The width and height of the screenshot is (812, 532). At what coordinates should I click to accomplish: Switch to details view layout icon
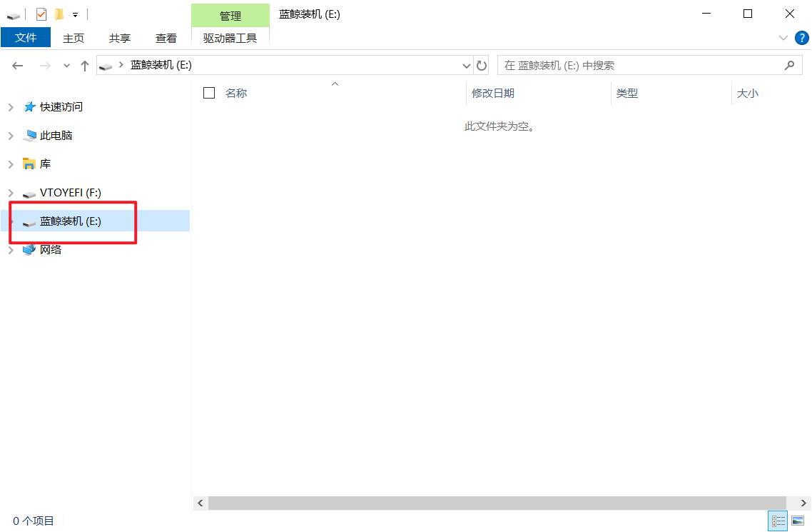(778, 521)
